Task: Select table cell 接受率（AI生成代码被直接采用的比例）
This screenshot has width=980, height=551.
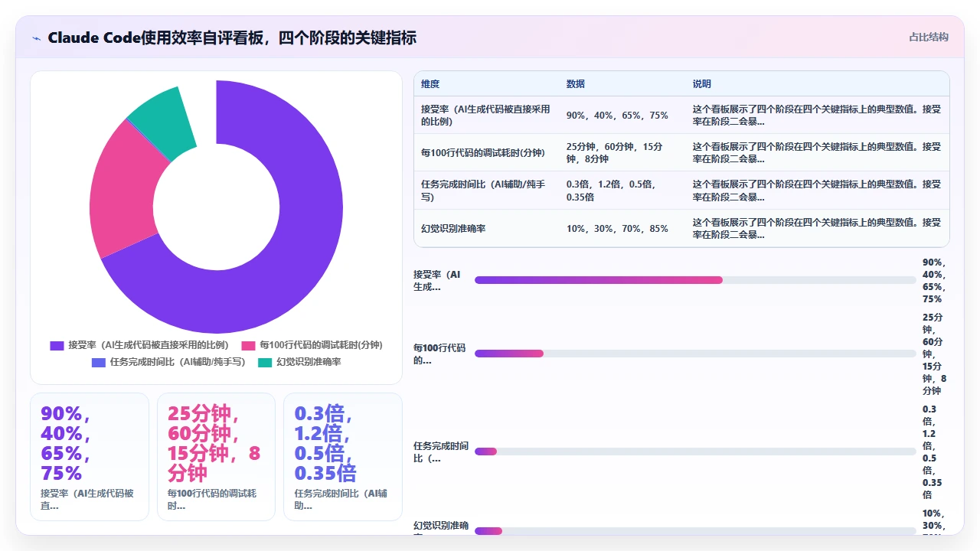Action: click(x=486, y=116)
